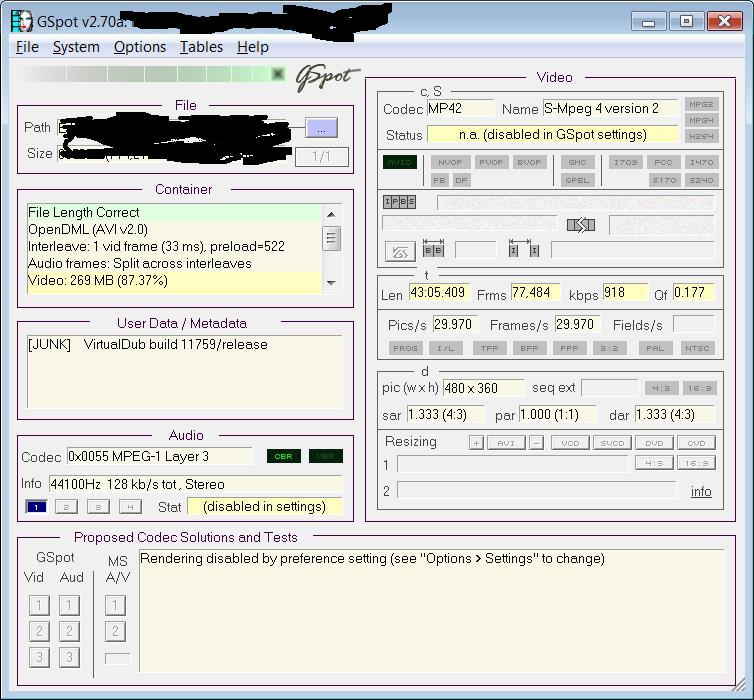Click the GMC indicator
The width and height of the screenshot is (754, 700).
[x=578, y=162]
